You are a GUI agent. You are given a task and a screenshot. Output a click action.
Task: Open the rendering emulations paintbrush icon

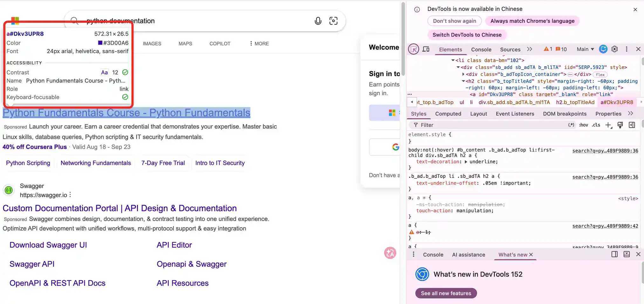[x=620, y=125]
